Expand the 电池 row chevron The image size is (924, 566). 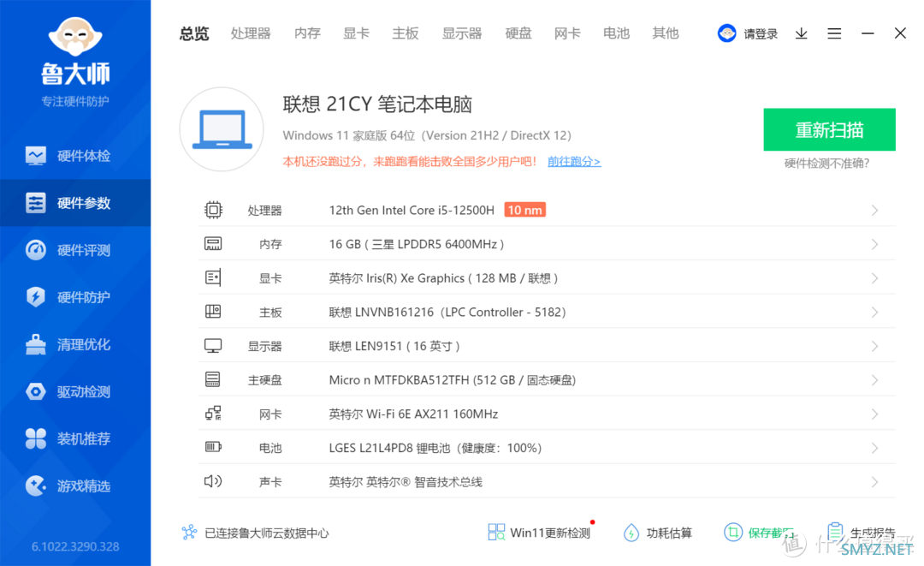[874, 448]
